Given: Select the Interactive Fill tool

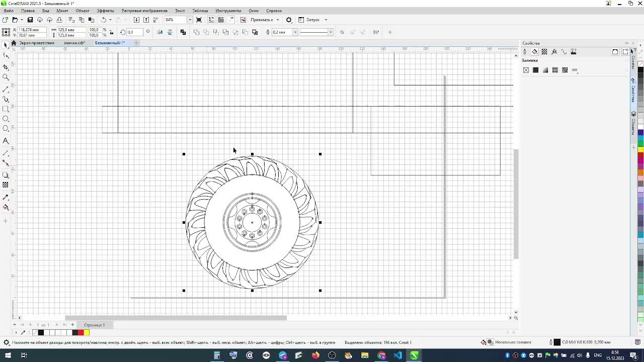Looking at the screenshot, I should pyautogui.click(x=6, y=207).
